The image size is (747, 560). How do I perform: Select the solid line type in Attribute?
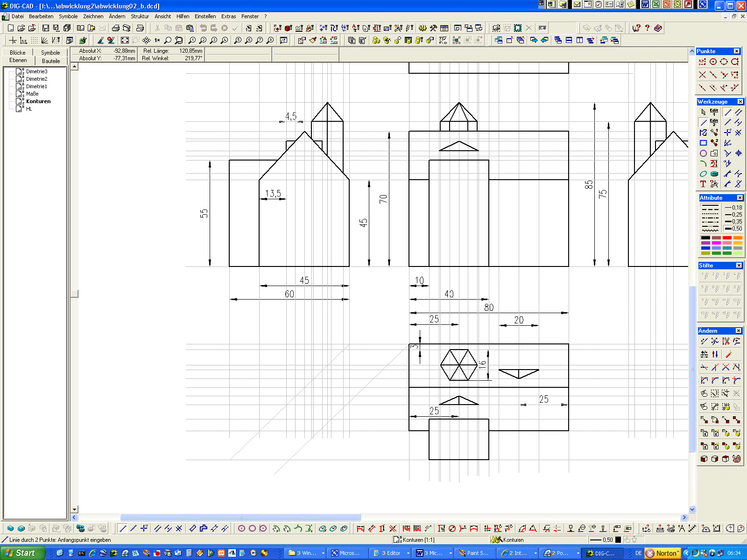tap(710, 205)
